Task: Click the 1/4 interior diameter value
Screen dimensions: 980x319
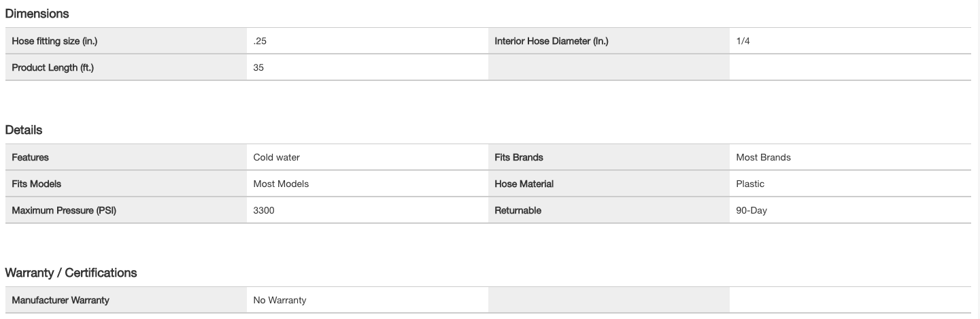Action: click(743, 41)
